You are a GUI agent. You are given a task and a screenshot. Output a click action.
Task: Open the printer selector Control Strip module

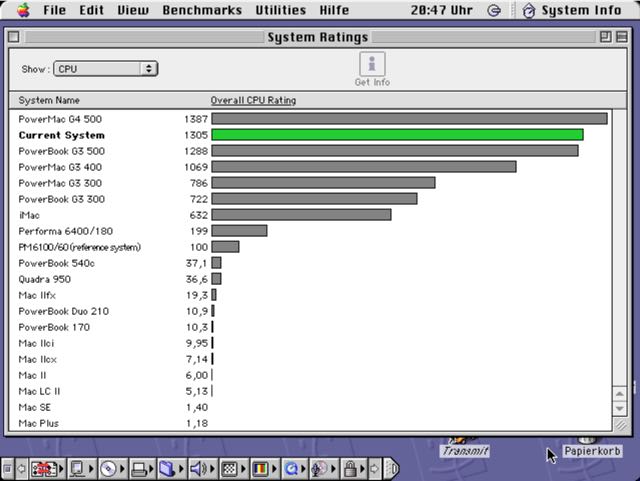click(x=142, y=469)
